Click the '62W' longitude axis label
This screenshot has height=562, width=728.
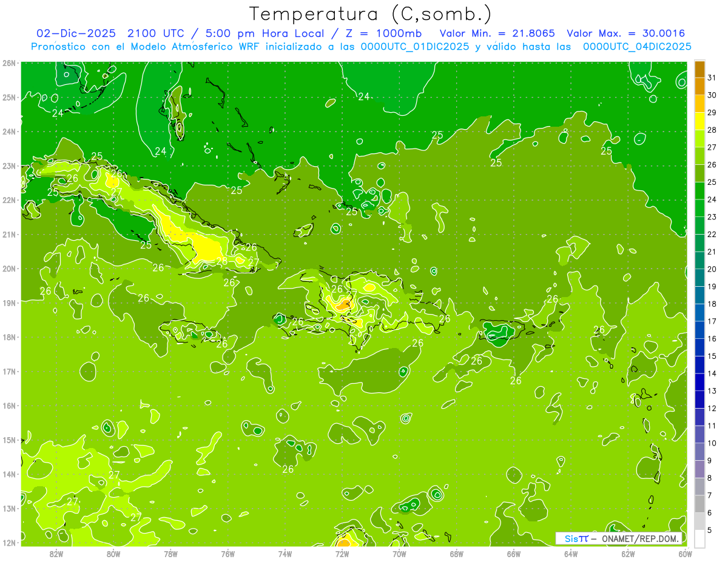coord(629,553)
